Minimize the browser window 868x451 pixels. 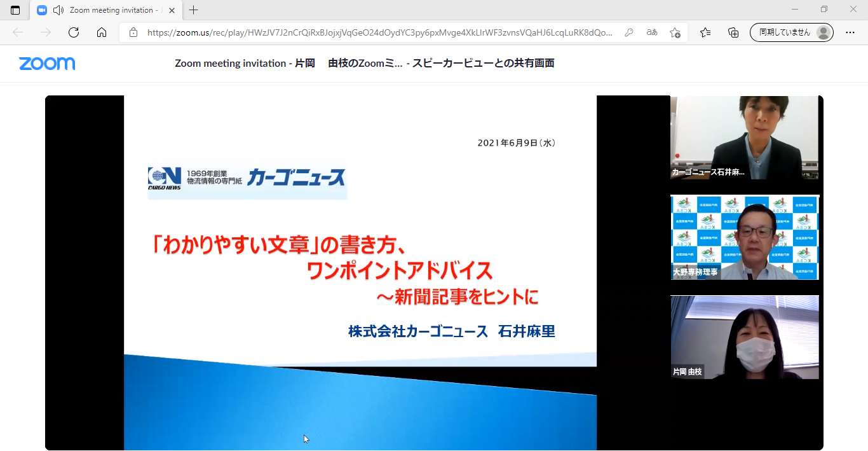pos(795,10)
